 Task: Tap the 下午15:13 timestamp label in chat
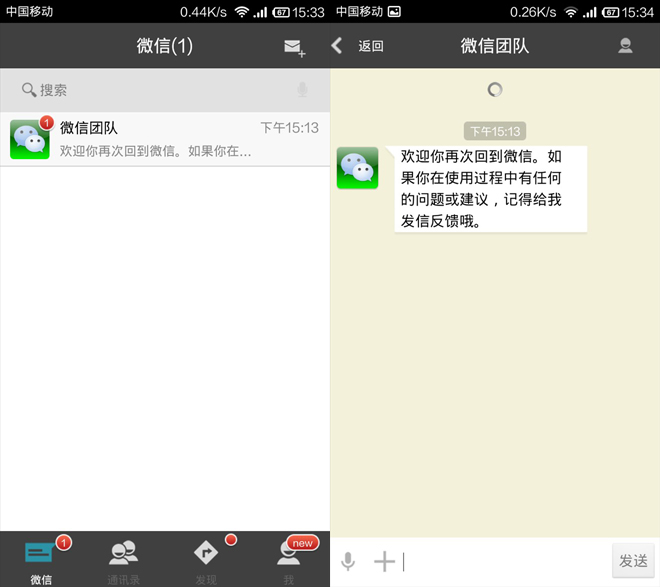point(495,131)
